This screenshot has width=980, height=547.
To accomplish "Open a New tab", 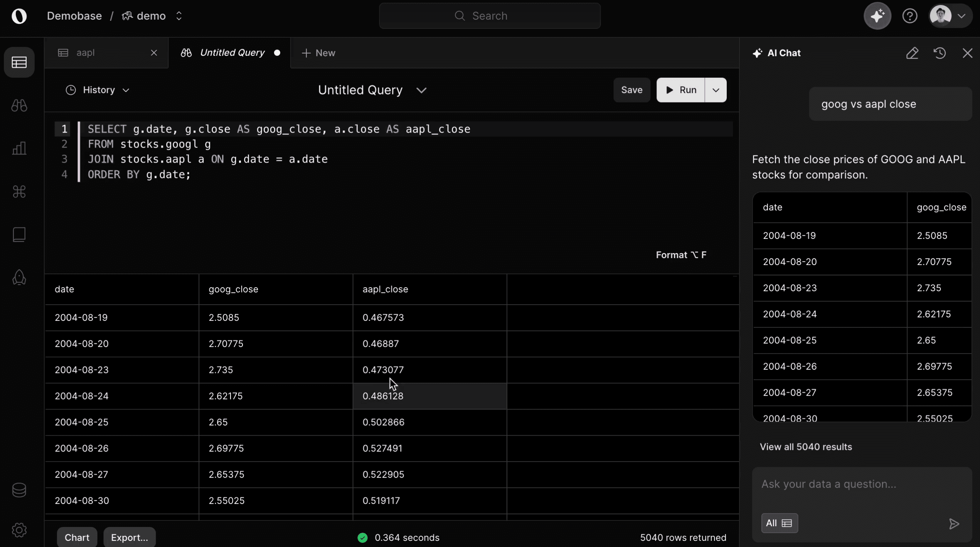I will tap(318, 53).
